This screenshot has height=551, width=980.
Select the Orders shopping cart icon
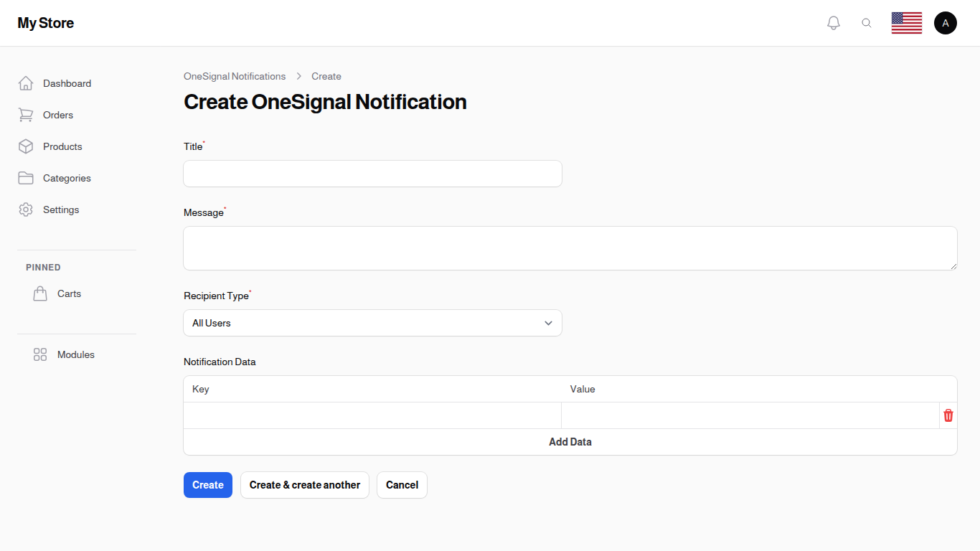tap(26, 115)
